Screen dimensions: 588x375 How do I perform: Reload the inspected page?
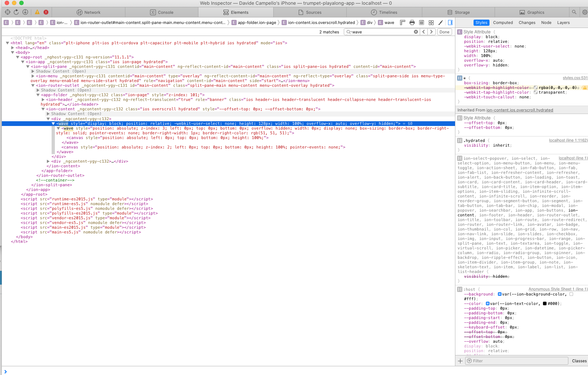(x=16, y=12)
